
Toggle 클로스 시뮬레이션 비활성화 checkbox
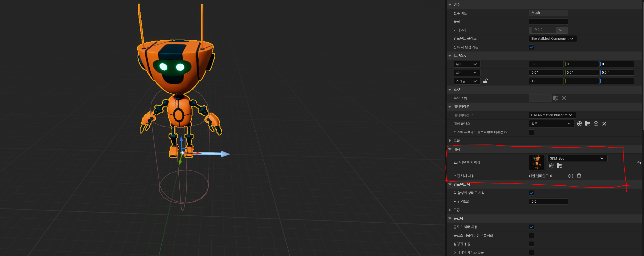531,236
